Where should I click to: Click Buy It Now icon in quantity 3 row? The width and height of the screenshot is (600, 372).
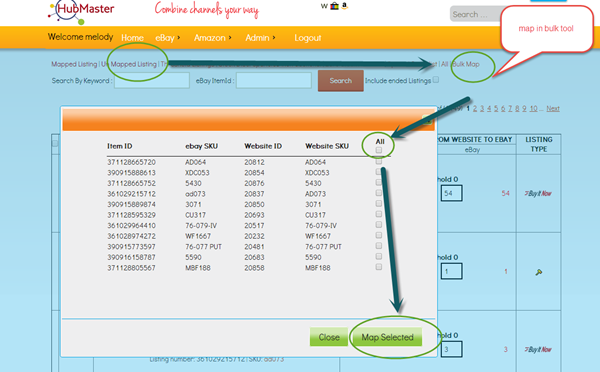click(x=538, y=349)
